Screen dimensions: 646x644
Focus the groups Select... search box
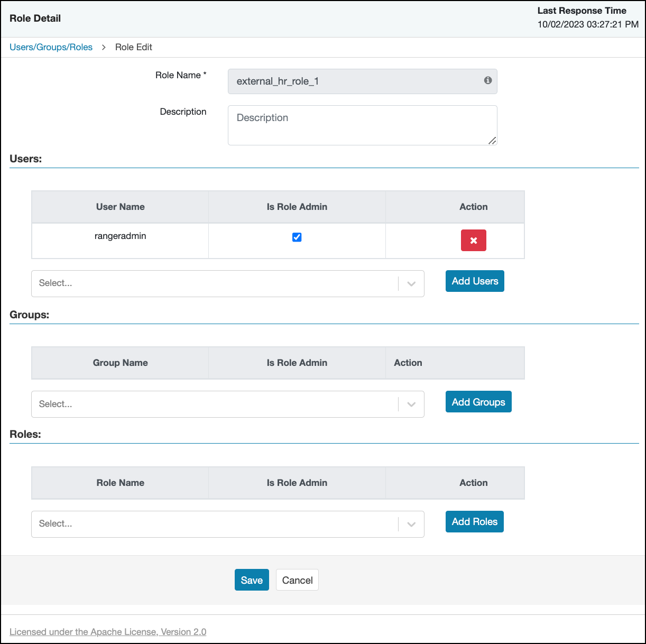click(x=214, y=404)
